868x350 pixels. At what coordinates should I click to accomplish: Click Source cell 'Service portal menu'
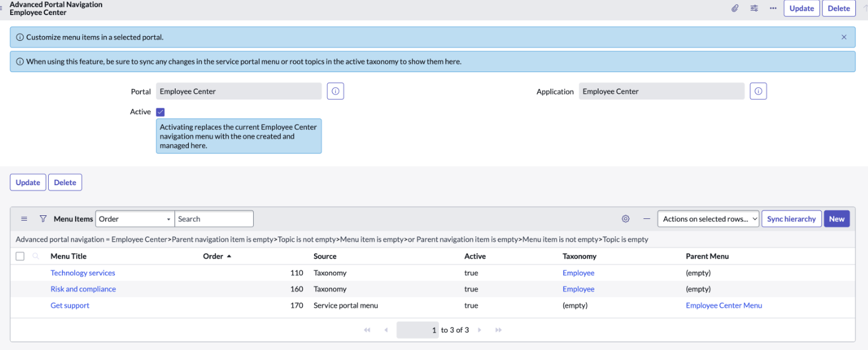tap(346, 305)
